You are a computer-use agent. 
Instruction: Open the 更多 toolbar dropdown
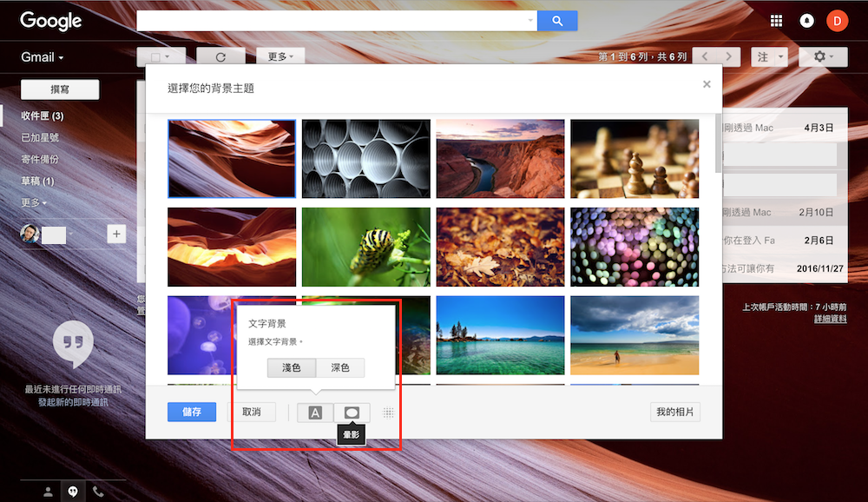pyautogui.click(x=280, y=56)
